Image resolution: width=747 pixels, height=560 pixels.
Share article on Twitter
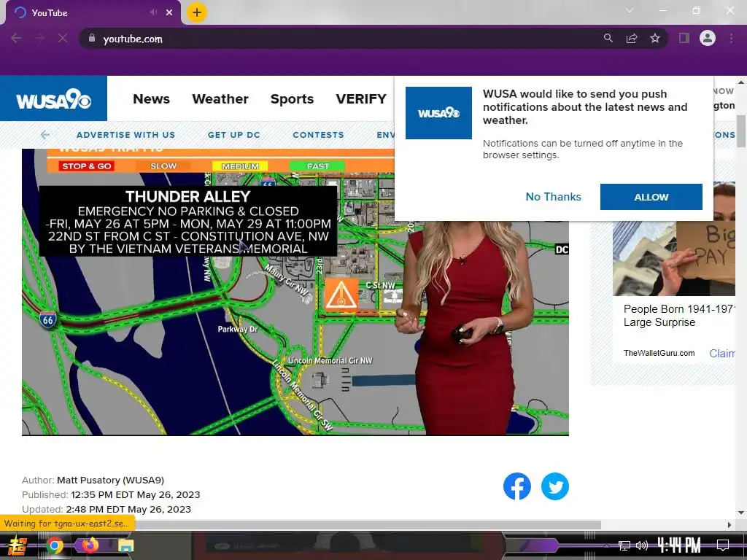555,486
